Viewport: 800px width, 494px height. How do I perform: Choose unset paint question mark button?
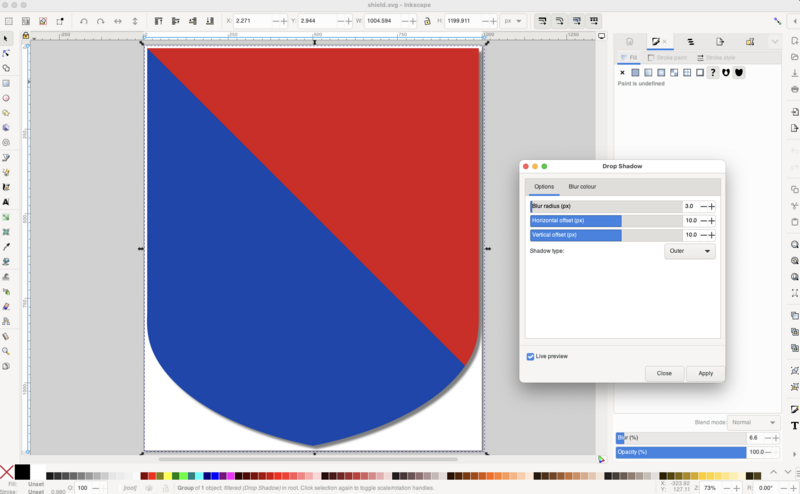coord(713,72)
